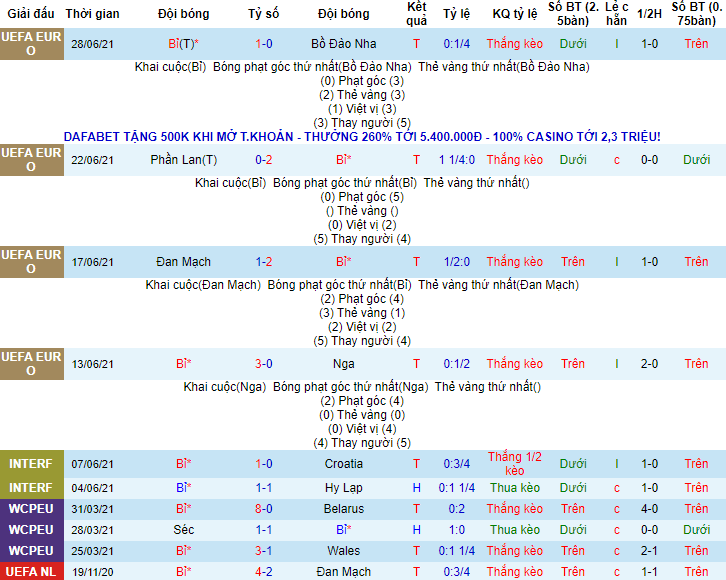Click the Wales team name
The height and width of the screenshot is (580, 726).
(x=343, y=551)
